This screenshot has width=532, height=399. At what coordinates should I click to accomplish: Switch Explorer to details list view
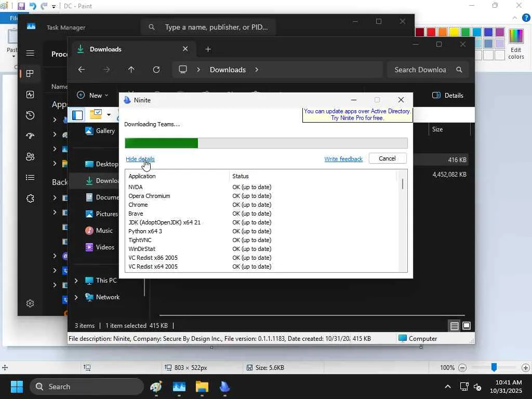tap(454, 326)
